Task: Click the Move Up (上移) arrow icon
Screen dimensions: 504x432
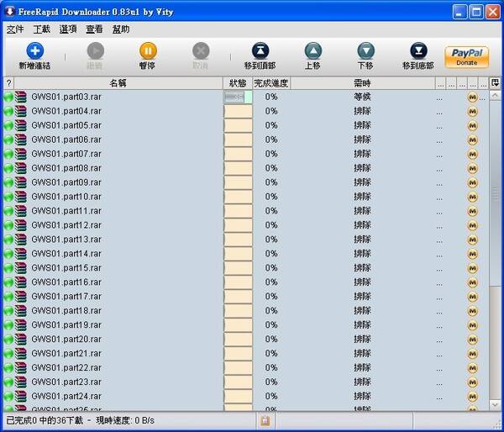Action: (x=313, y=50)
